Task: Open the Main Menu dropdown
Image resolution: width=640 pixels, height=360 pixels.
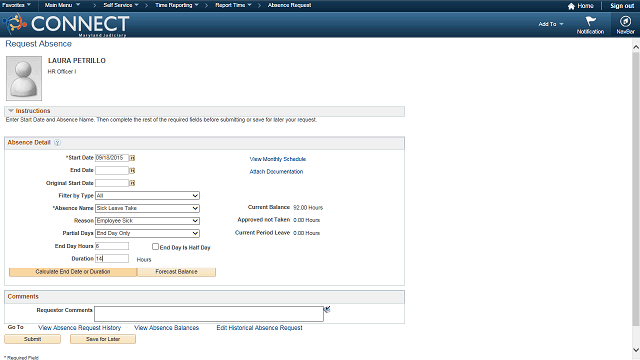Action: tap(62, 5)
